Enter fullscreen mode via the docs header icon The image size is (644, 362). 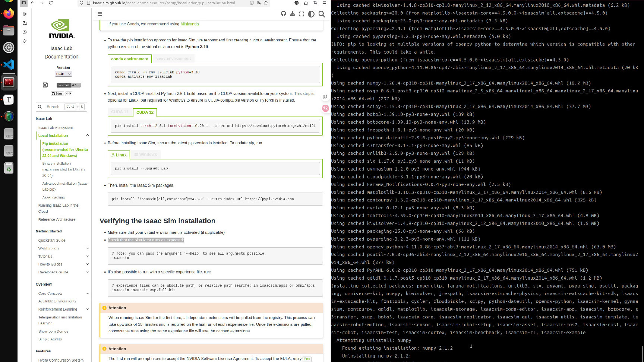302,14
